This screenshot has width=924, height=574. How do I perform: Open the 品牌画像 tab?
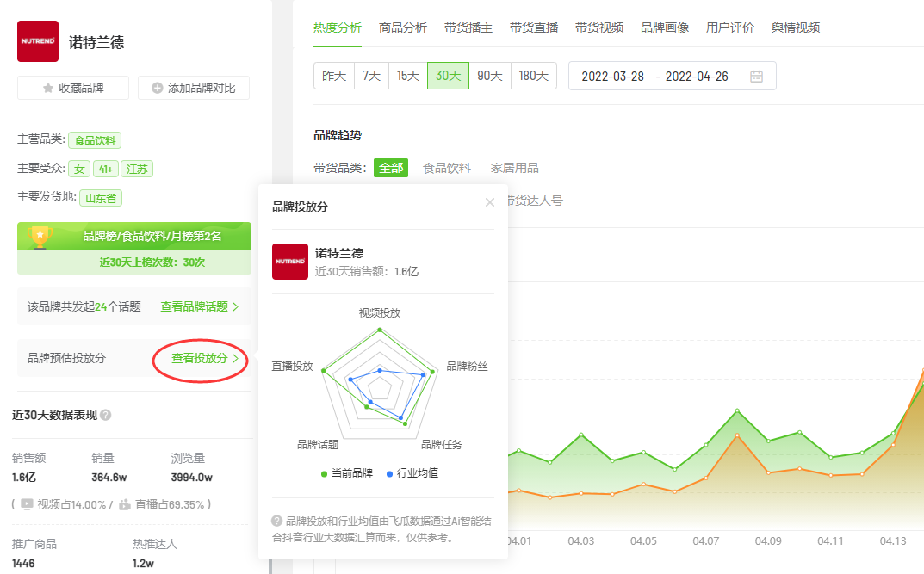(664, 28)
